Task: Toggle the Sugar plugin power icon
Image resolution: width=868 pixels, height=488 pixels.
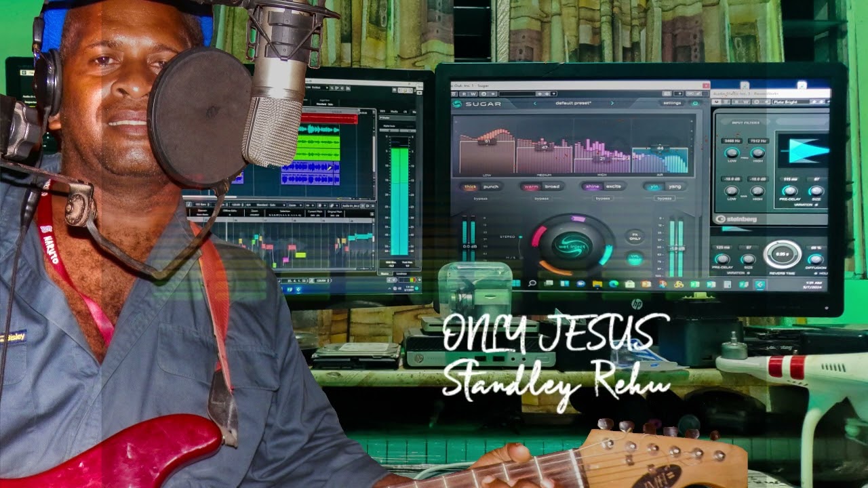Action: pos(694,103)
